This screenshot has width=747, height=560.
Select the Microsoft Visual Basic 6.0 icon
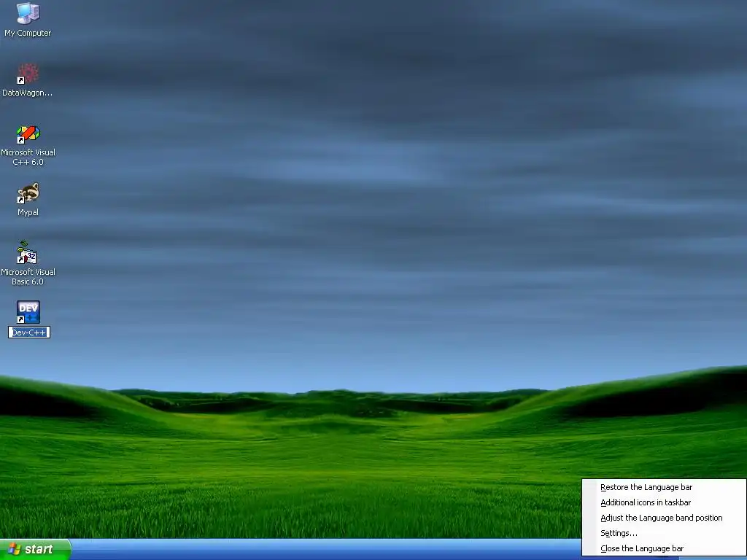point(28,253)
